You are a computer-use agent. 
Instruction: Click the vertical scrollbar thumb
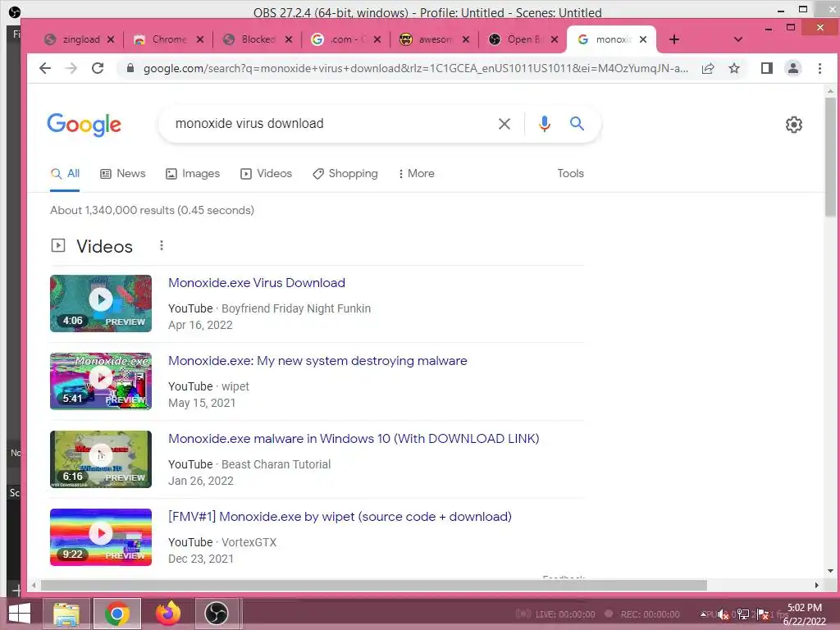[x=830, y=157]
